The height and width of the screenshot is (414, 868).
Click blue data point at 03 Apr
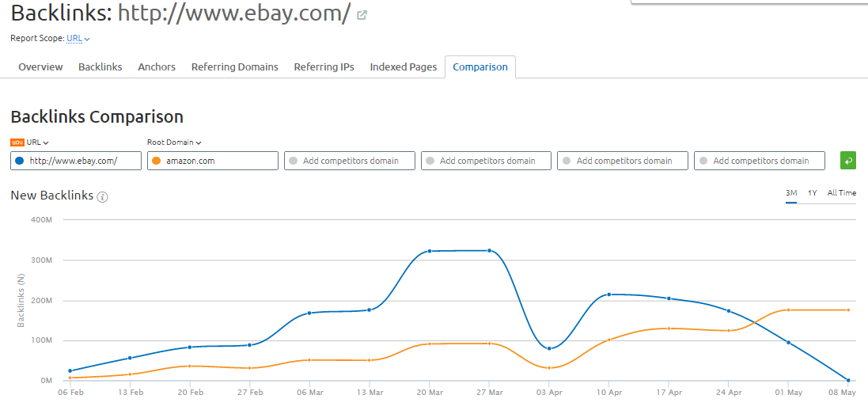pos(548,348)
